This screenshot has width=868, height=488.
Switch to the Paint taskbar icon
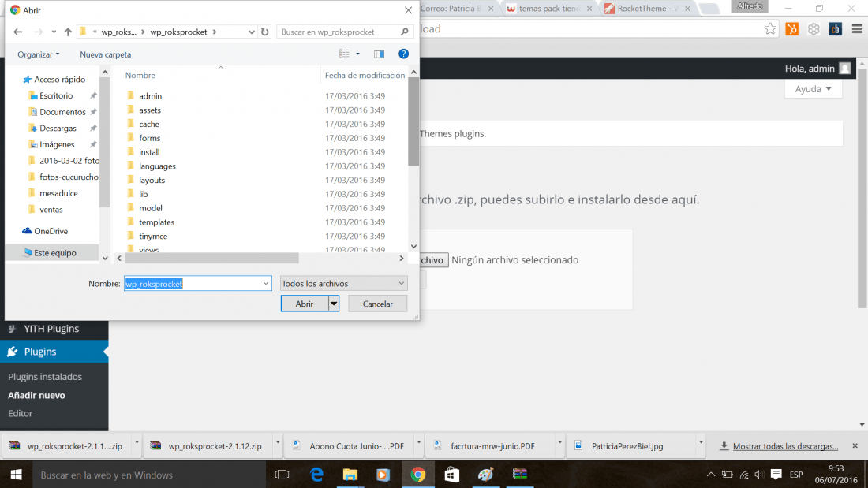coord(485,475)
